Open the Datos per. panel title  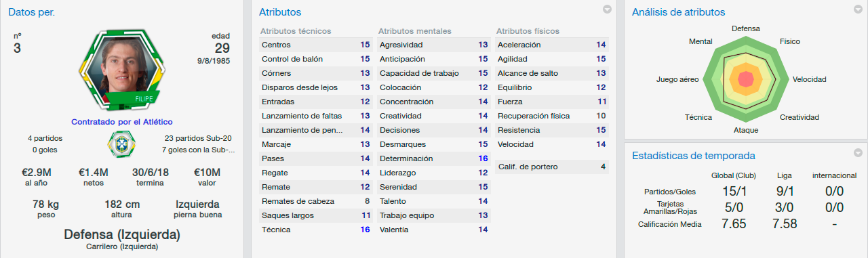point(32,12)
